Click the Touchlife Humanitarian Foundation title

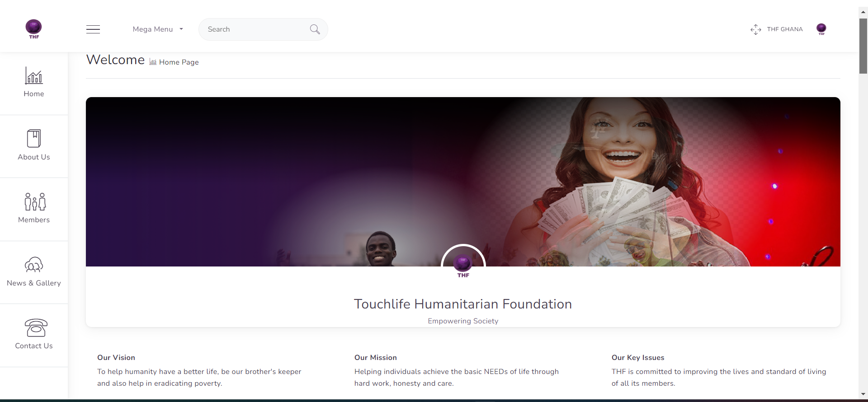[463, 304]
